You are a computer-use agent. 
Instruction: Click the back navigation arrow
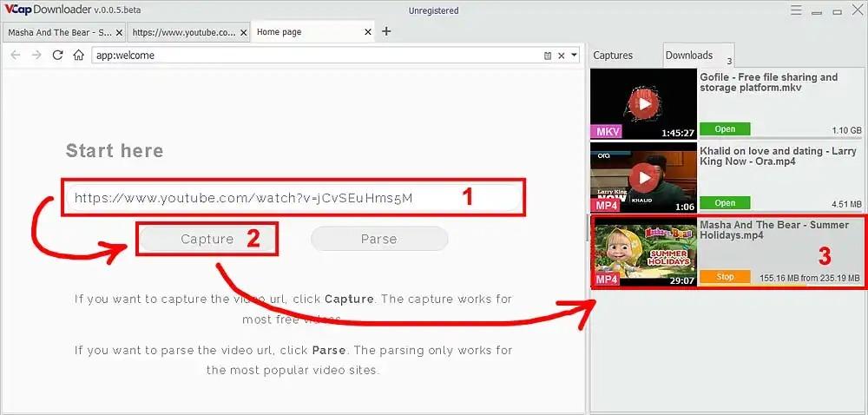point(15,55)
